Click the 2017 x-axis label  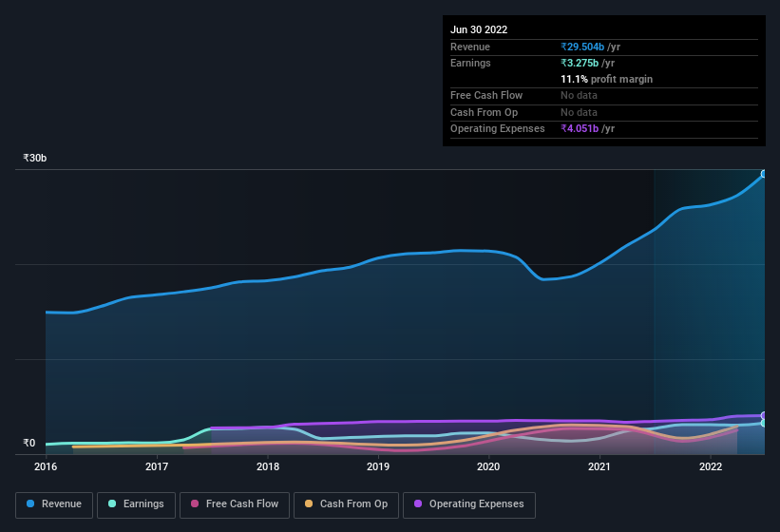pyautogui.click(x=157, y=466)
